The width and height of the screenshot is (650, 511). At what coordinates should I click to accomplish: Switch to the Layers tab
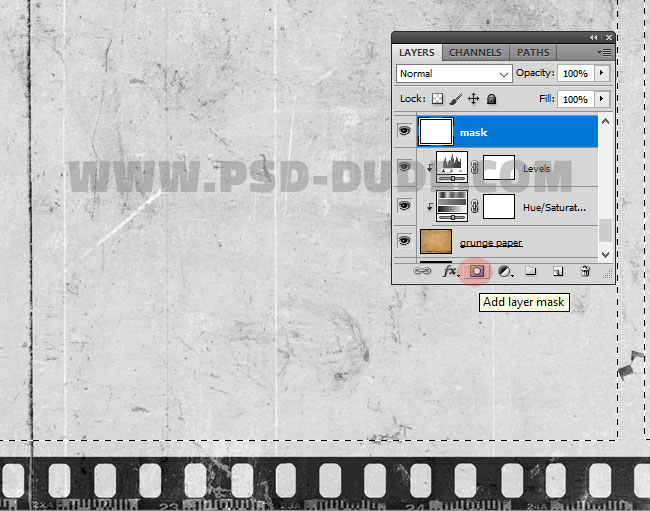417,53
